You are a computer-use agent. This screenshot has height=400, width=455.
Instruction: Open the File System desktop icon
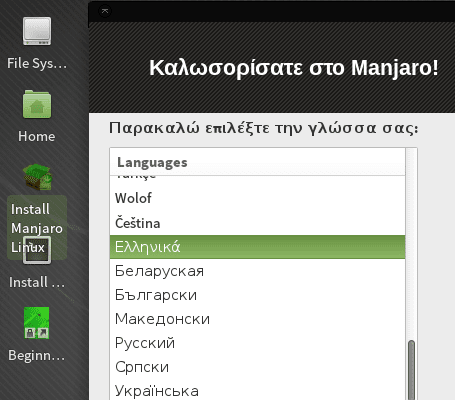coord(37,31)
